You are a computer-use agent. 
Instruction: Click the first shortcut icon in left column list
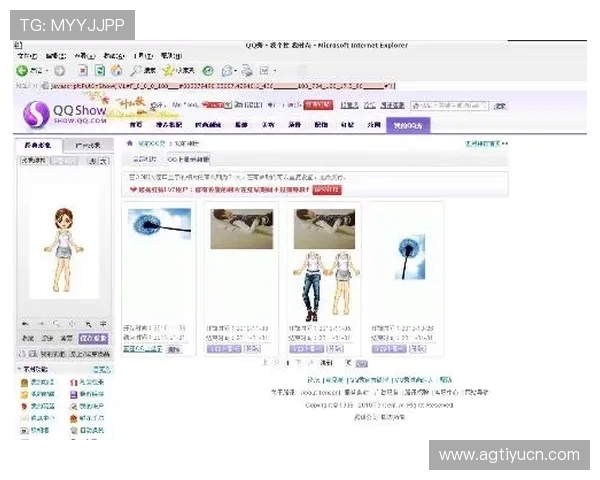point(24,382)
